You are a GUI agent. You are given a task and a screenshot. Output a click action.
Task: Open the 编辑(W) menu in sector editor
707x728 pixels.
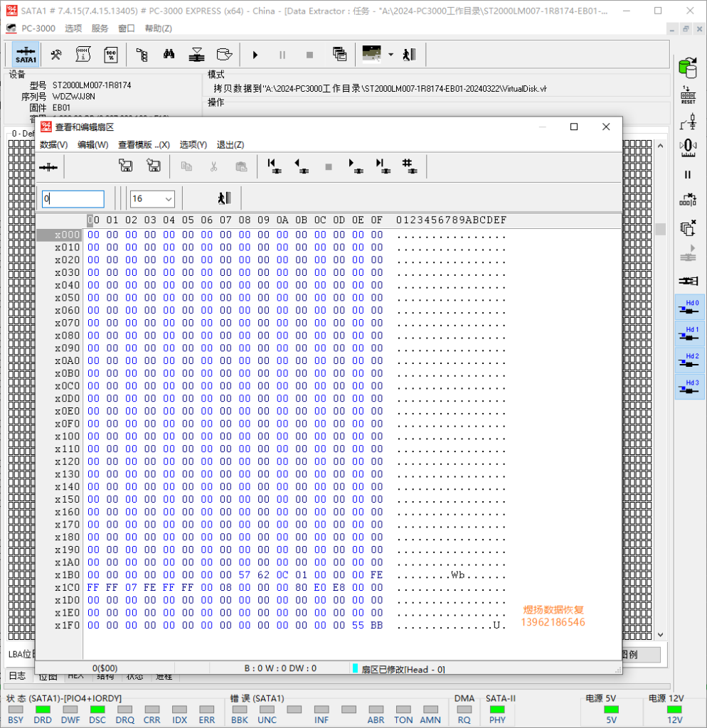(93, 145)
